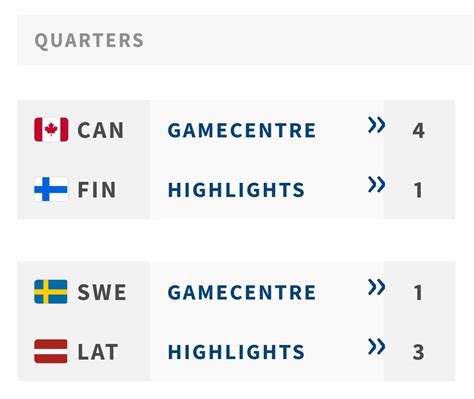The height and width of the screenshot is (399, 474).
Task: Click the LAT team label
Action: [98, 352]
